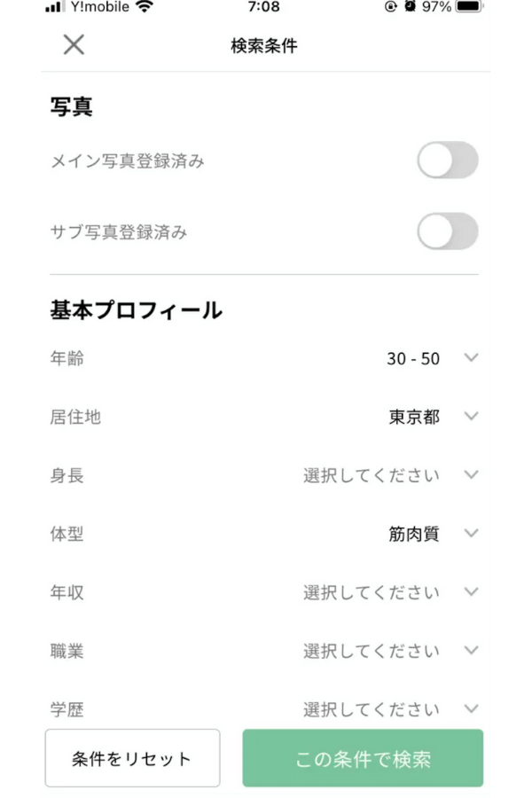Expand the 年収 chevron arrow
Viewport: 532px width, 798px height.
pos(472,592)
